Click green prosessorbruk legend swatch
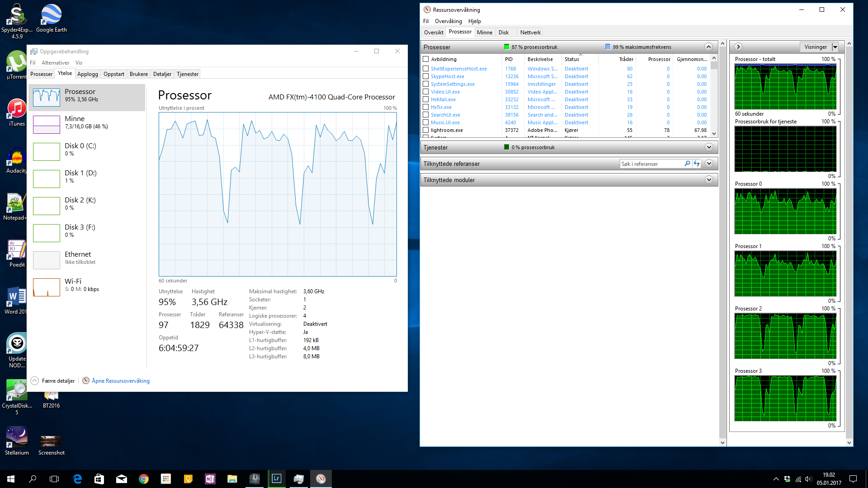This screenshot has width=868, height=488. [x=506, y=47]
